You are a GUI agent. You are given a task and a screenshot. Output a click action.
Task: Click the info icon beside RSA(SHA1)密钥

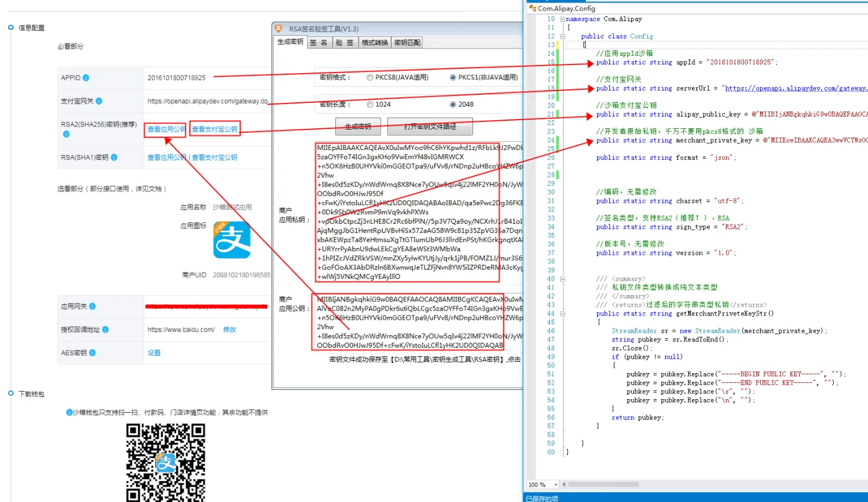(115, 157)
